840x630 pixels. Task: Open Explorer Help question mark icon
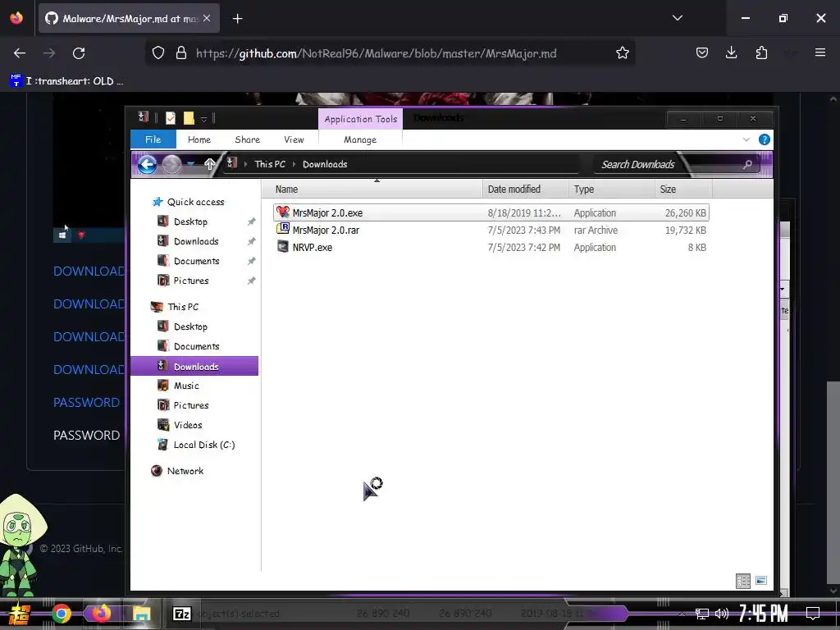pos(765,139)
